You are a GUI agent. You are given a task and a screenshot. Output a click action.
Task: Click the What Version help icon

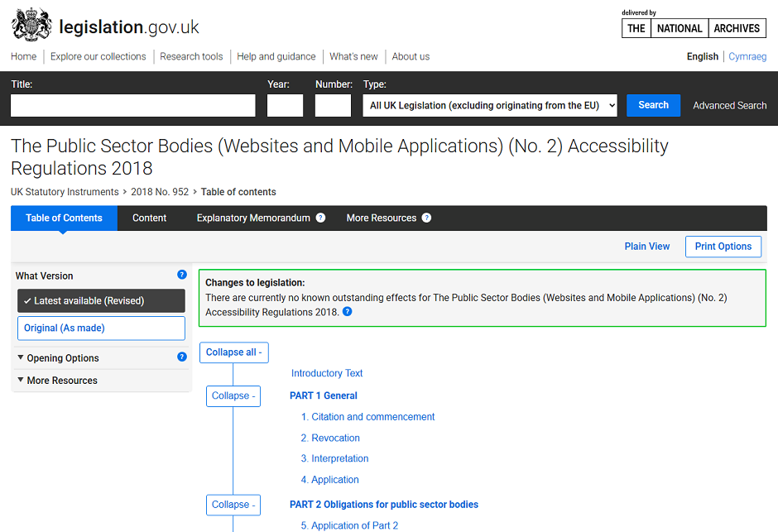[x=182, y=275]
